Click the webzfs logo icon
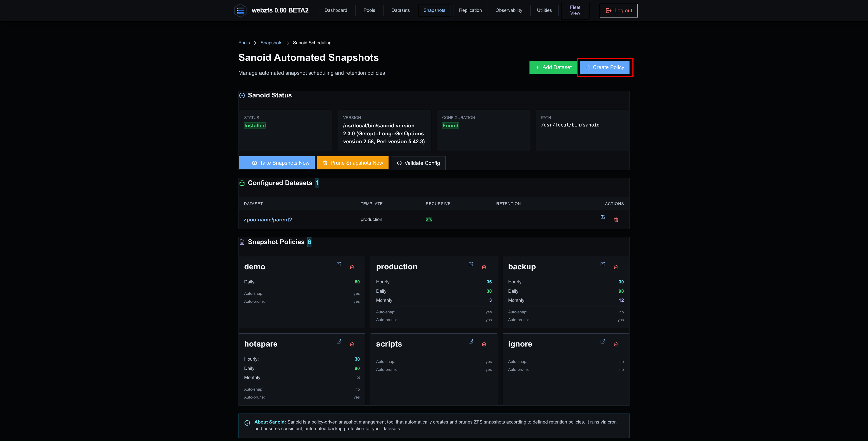The image size is (868, 441). [240, 10]
